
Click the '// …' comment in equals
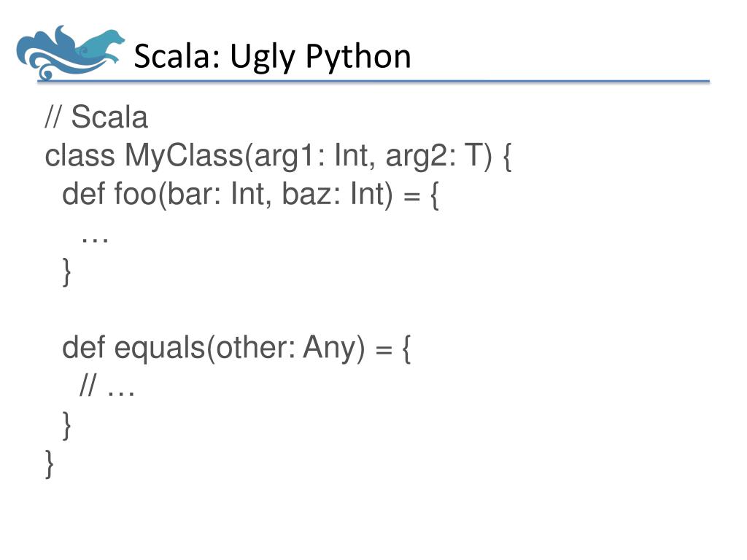[107, 386]
